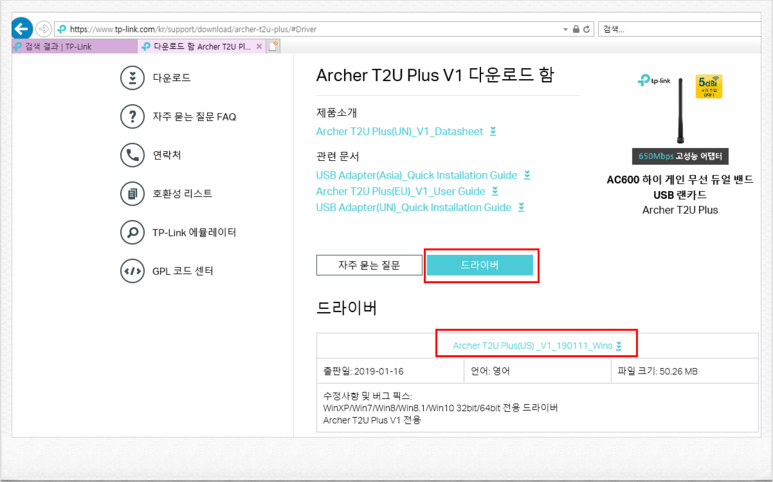
Task: Open 연락처 sidebar link
Action: (167, 155)
